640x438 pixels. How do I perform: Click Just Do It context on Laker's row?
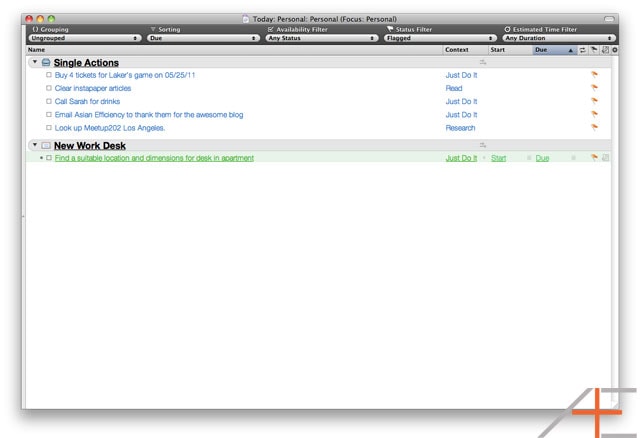click(461, 75)
